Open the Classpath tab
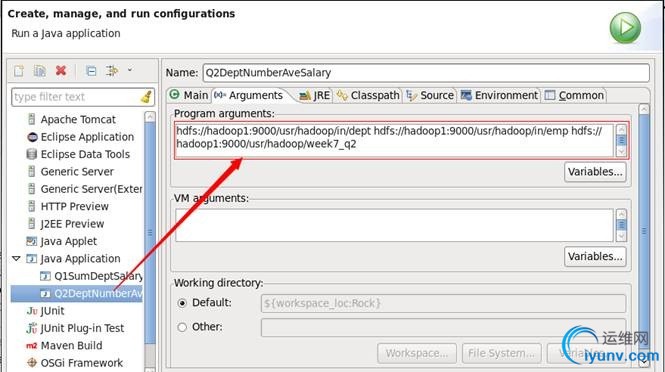Image resolution: width=665 pixels, height=372 pixels. click(368, 95)
